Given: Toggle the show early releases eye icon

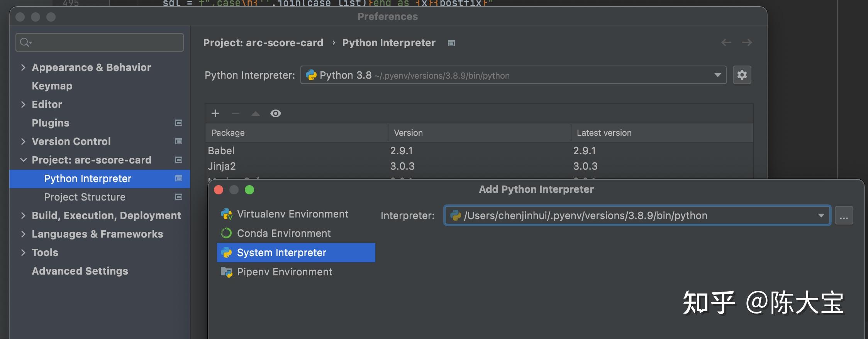Looking at the screenshot, I should 275,113.
